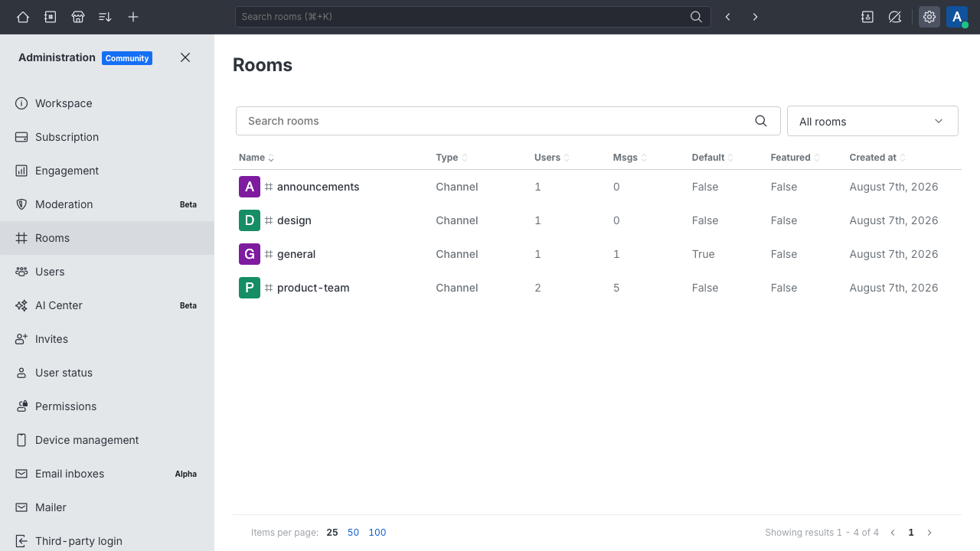
Task: Open the contact center icon in the top bar
Action: click(x=867, y=17)
